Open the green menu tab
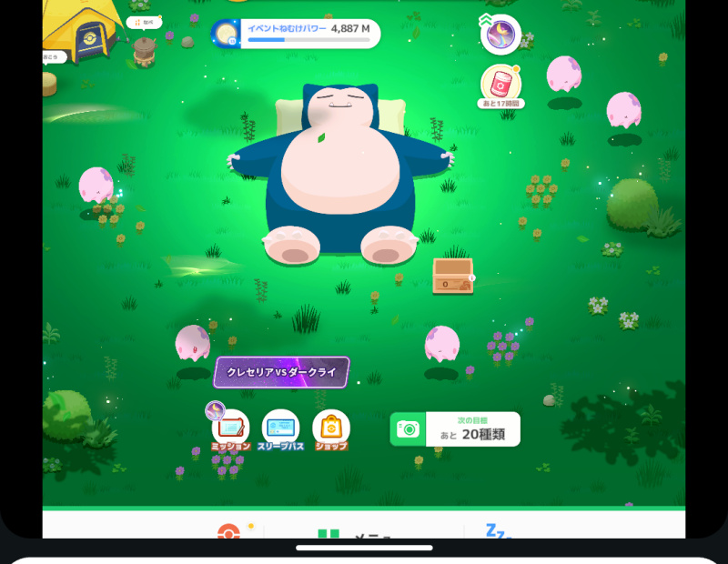 [x=354, y=533]
